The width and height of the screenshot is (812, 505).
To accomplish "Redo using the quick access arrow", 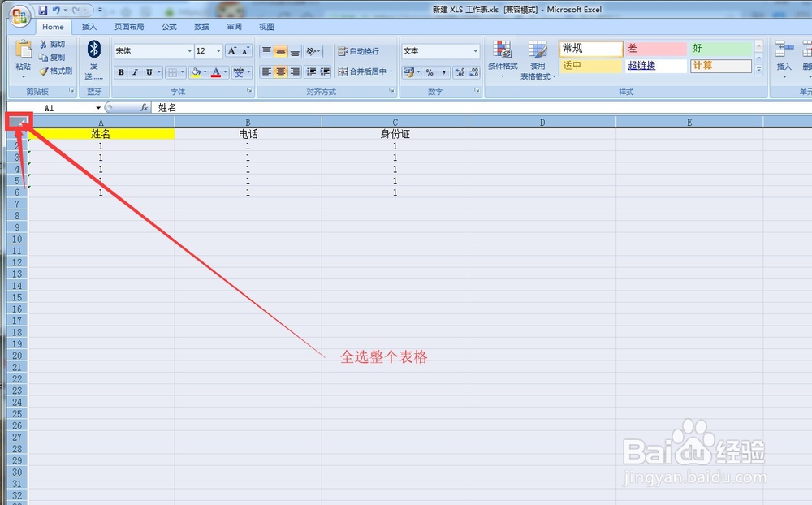I will click(x=76, y=10).
